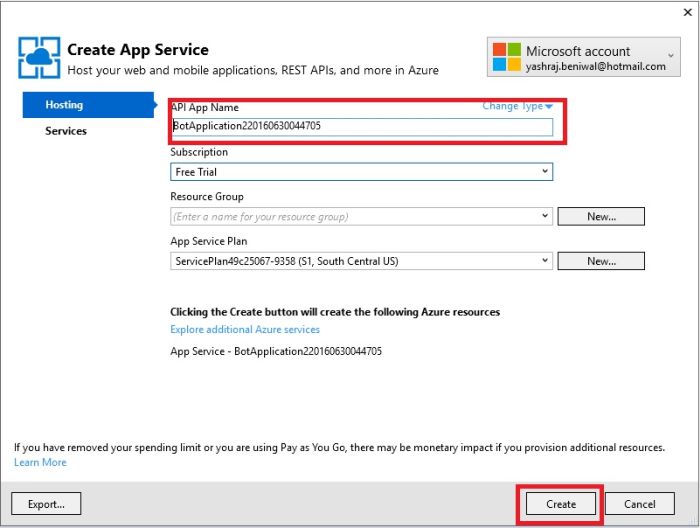
Task: Click the App Service Plan label
Action: (208, 241)
